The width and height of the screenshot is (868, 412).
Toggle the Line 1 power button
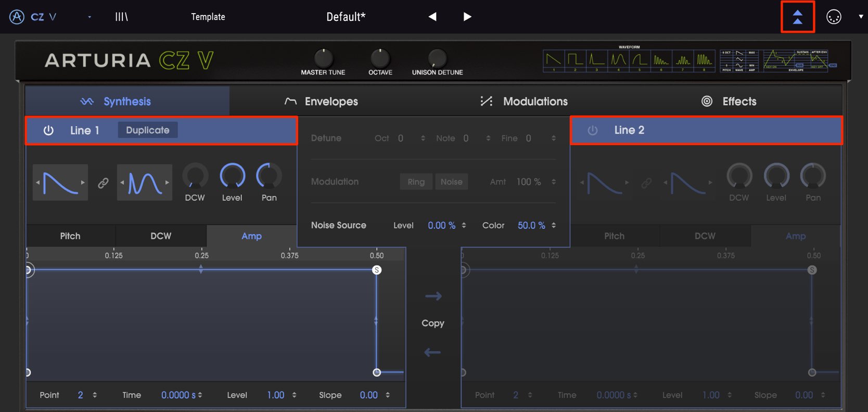point(48,130)
